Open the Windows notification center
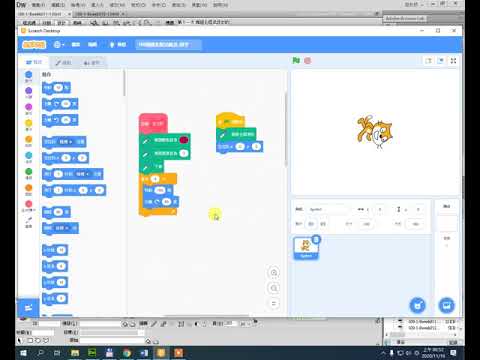Screen dimensions: 480x360 click(453, 353)
